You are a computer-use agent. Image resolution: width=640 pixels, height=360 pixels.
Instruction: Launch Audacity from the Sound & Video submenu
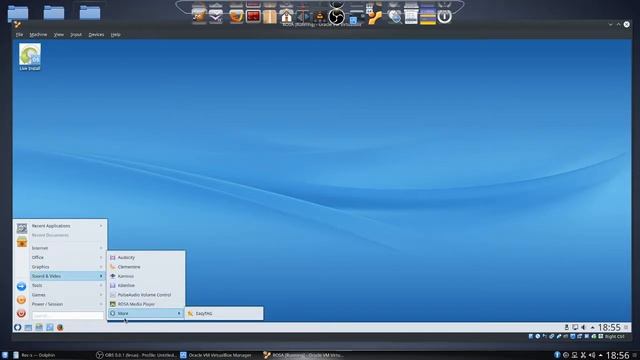146,258
